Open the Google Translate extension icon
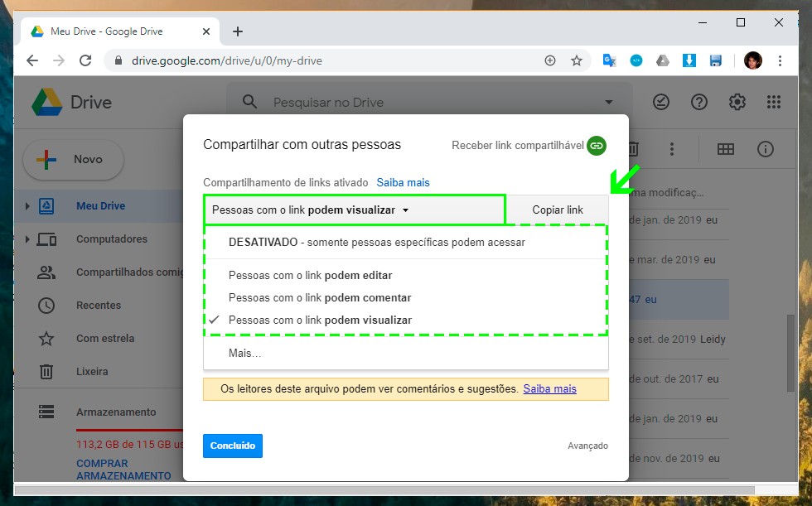The width and height of the screenshot is (812, 506). pyautogui.click(x=610, y=60)
